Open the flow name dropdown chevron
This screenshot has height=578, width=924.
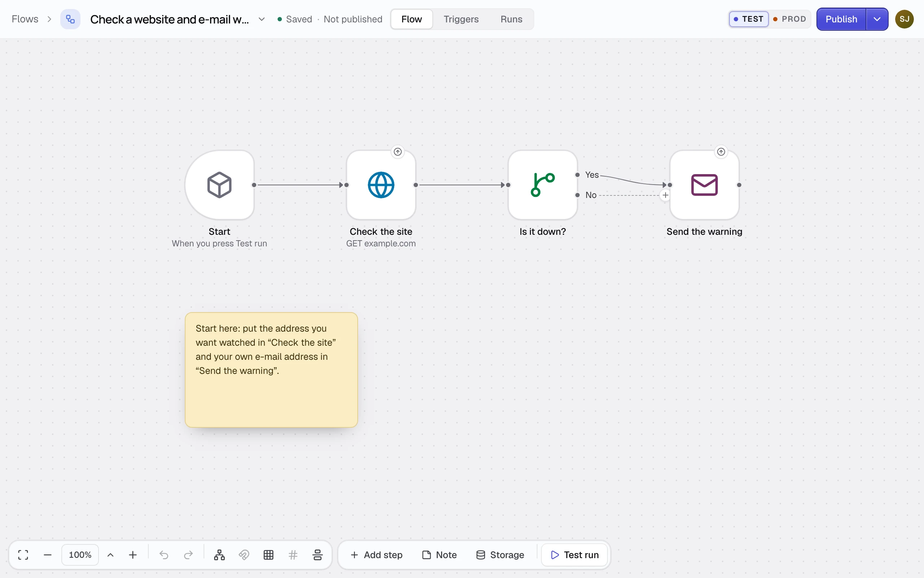(x=262, y=19)
